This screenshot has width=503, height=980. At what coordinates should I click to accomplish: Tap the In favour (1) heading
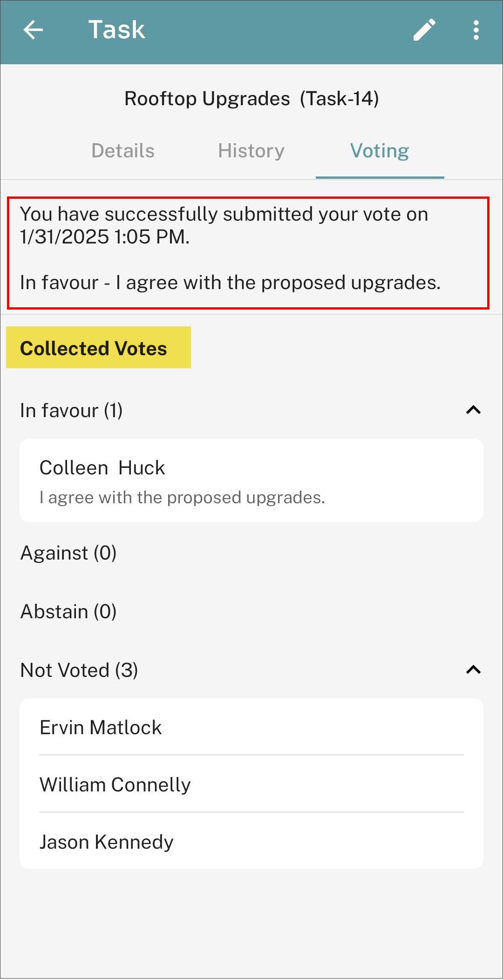click(71, 411)
